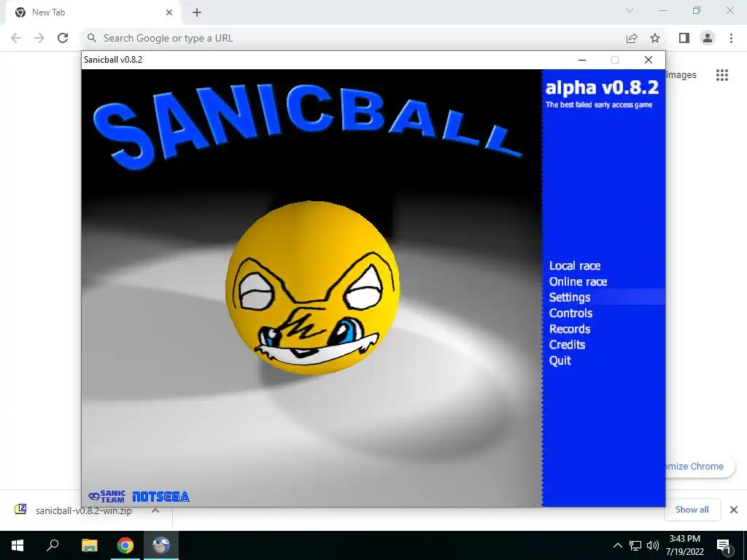Viewport: 747px width, 560px height.
Task: Show the Credits screen
Action: click(567, 344)
